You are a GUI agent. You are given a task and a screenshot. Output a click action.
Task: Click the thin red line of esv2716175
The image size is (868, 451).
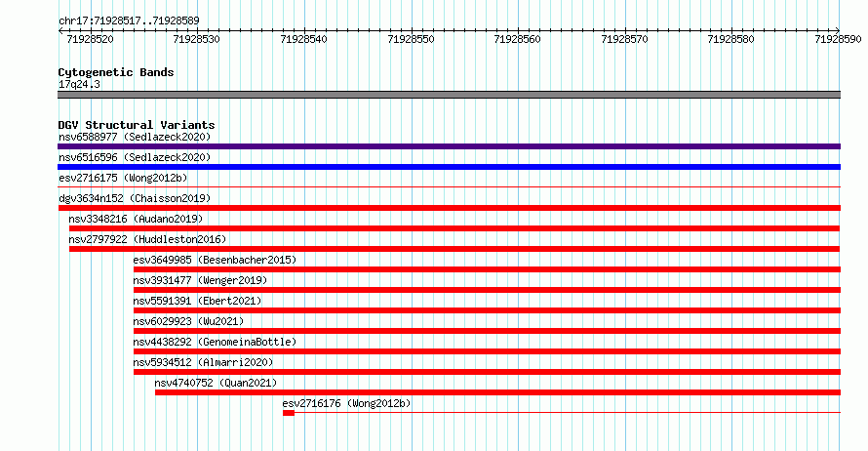pyautogui.click(x=449, y=187)
